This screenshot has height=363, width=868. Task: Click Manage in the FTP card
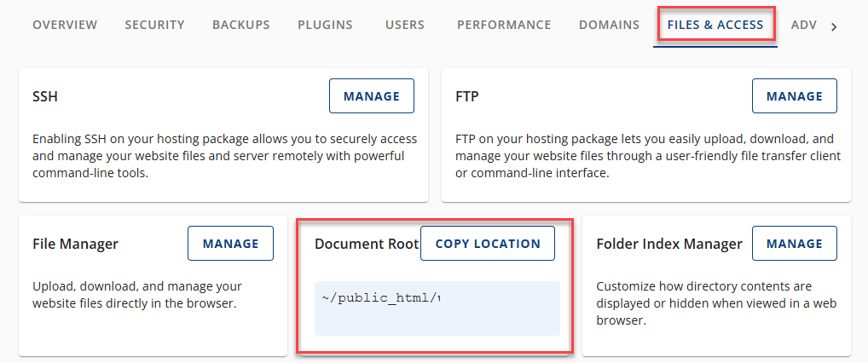pyautogui.click(x=794, y=96)
